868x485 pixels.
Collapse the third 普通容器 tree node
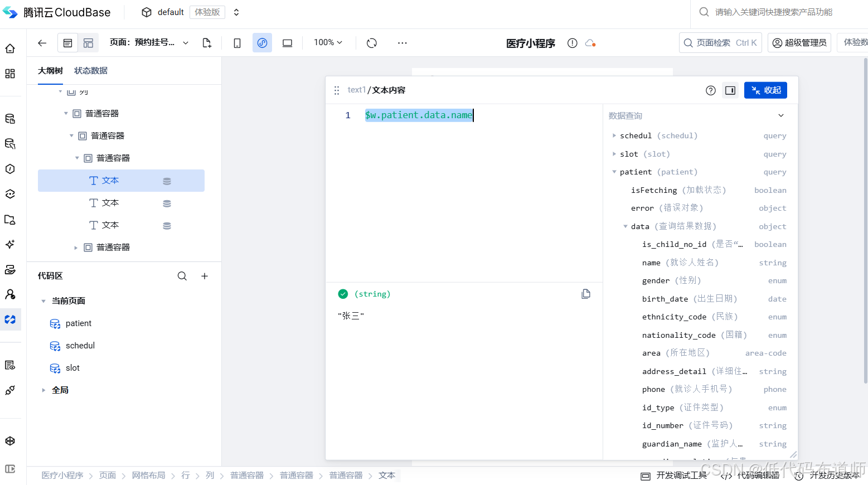click(x=77, y=158)
